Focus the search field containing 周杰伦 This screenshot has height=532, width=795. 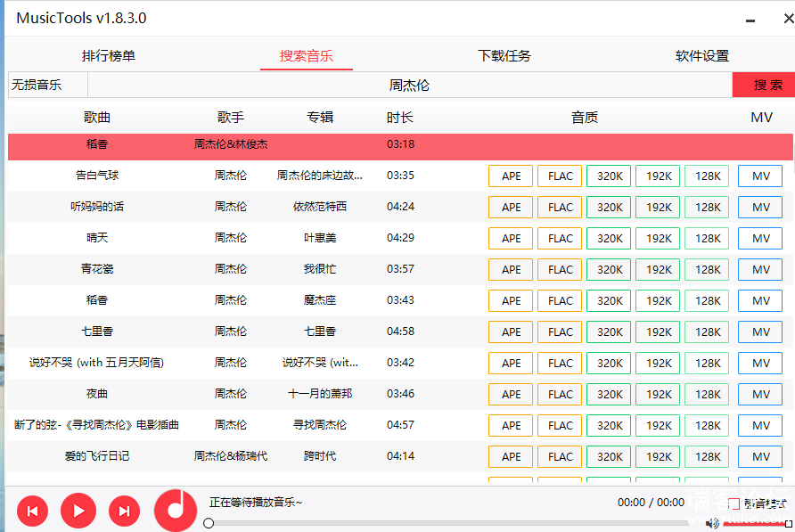[x=410, y=85]
